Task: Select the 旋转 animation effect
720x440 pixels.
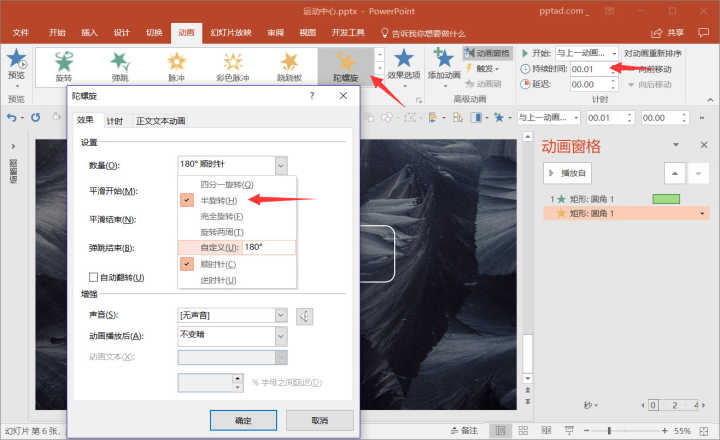Action: tap(64, 67)
